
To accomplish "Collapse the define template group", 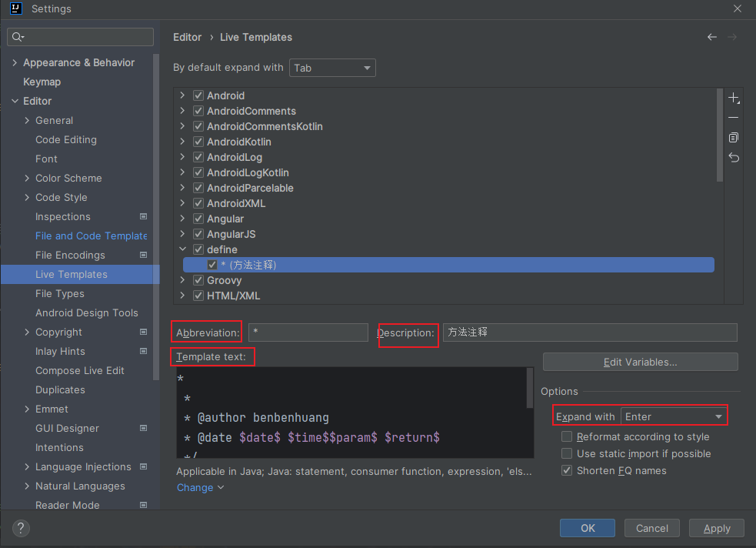I will click(182, 249).
